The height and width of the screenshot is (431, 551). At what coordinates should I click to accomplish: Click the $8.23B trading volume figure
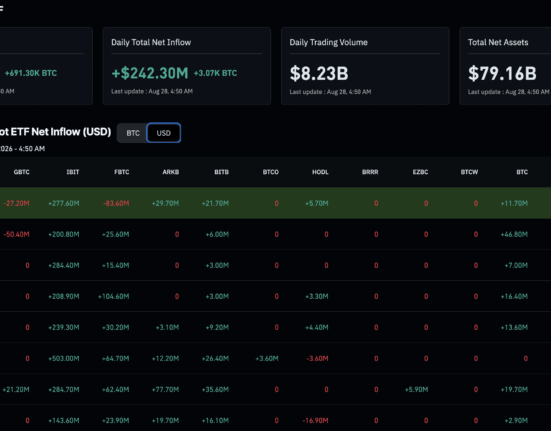319,73
